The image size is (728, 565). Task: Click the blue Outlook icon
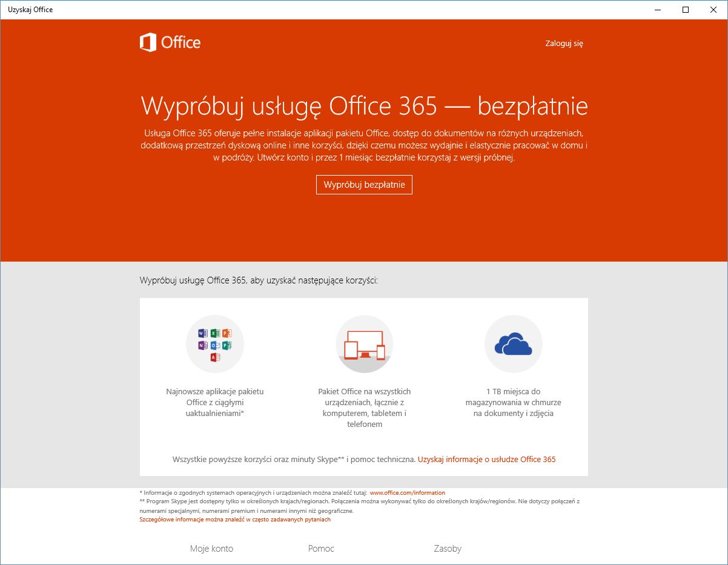click(215, 345)
